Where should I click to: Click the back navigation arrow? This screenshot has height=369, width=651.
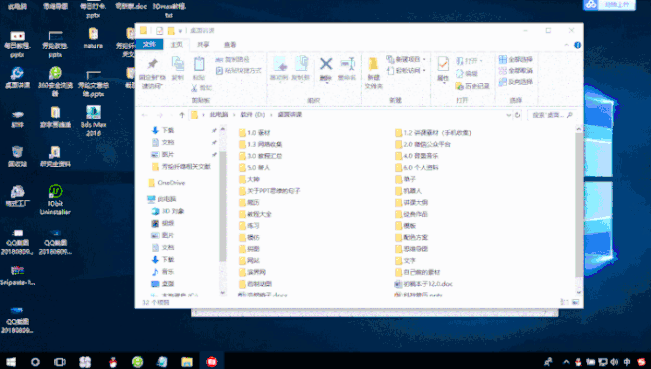pos(144,115)
